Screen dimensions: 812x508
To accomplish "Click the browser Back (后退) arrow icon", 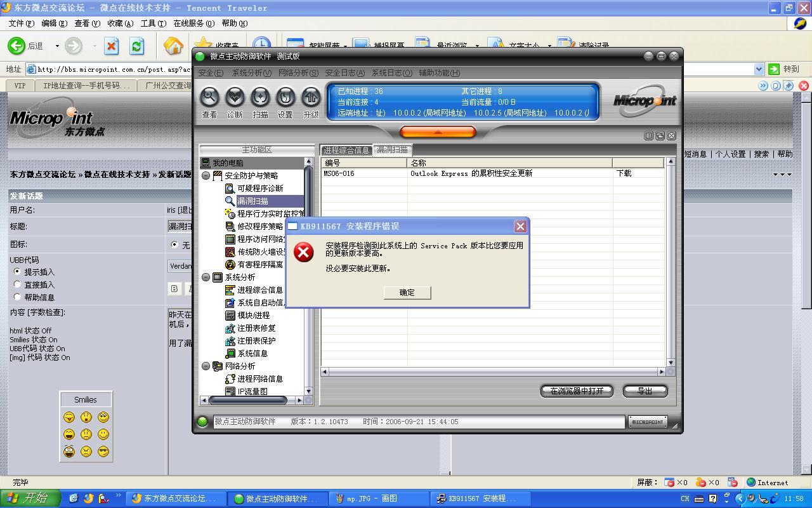I will pyautogui.click(x=16, y=46).
